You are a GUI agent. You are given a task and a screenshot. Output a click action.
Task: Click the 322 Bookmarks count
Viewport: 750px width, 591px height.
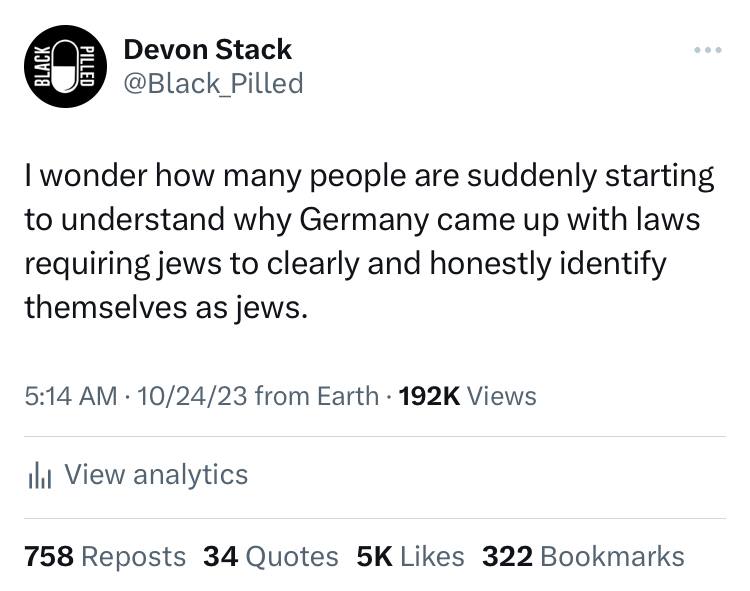pos(583,557)
